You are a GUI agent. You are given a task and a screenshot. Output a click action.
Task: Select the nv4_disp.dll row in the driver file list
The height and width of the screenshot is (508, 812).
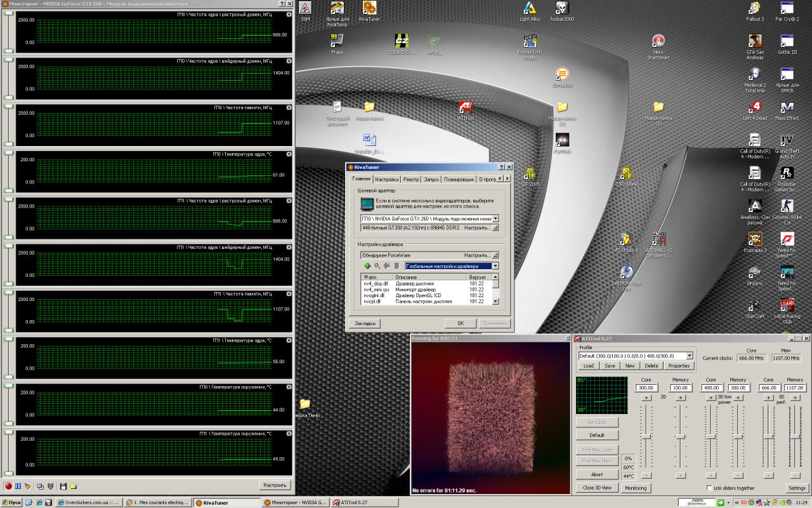coord(426,283)
